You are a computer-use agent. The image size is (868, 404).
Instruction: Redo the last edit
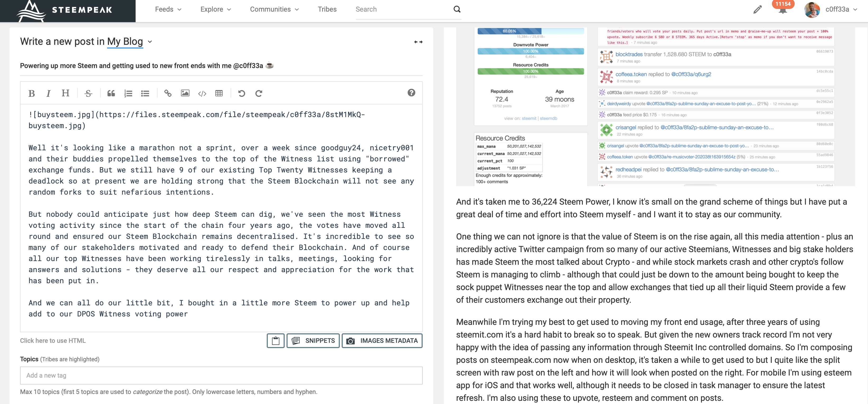pyautogui.click(x=259, y=93)
